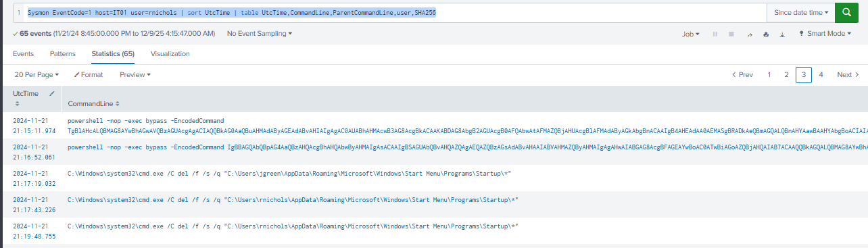
Task: Share the search job
Action: tap(750, 34)
